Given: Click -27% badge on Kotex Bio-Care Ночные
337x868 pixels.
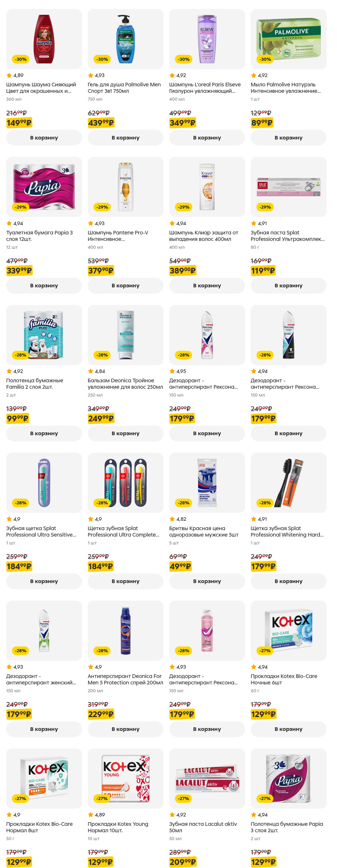Looking at the screenshot, I should click(x=265, y=651).
